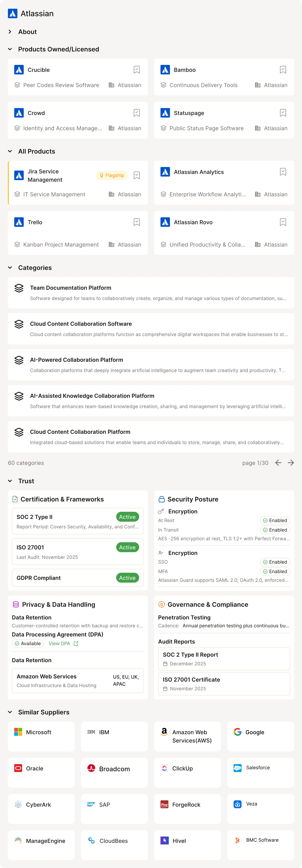Bookmark the Jira Service Management product
The height and width of the screenshot is (868, 302).
click(137, 175)
